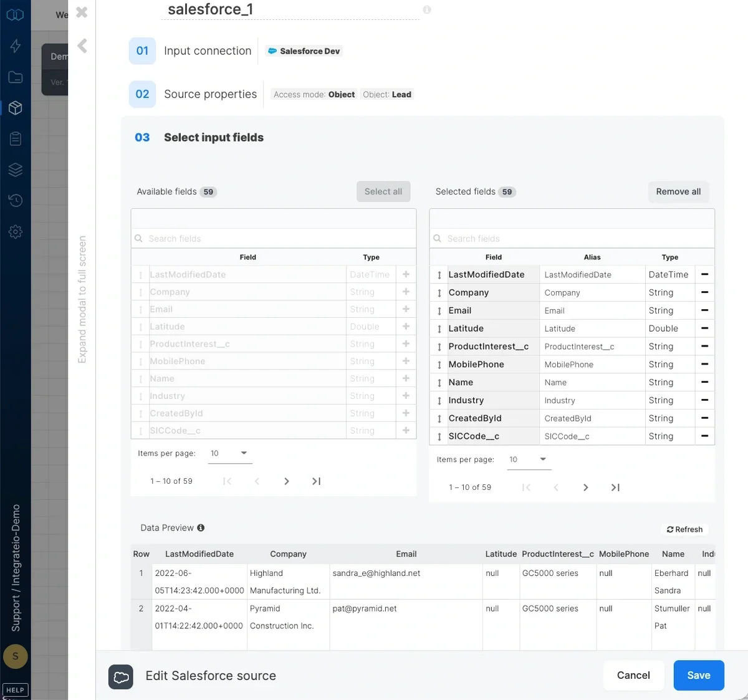Cancel editing Salesforce source
748x700 pixels.
coord(633,675)
